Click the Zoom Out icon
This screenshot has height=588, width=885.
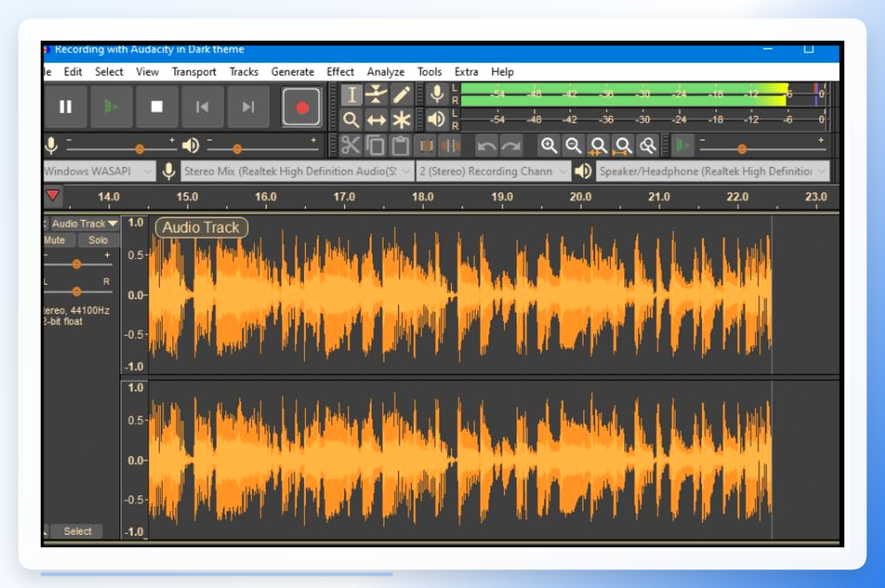coord(574,146)
